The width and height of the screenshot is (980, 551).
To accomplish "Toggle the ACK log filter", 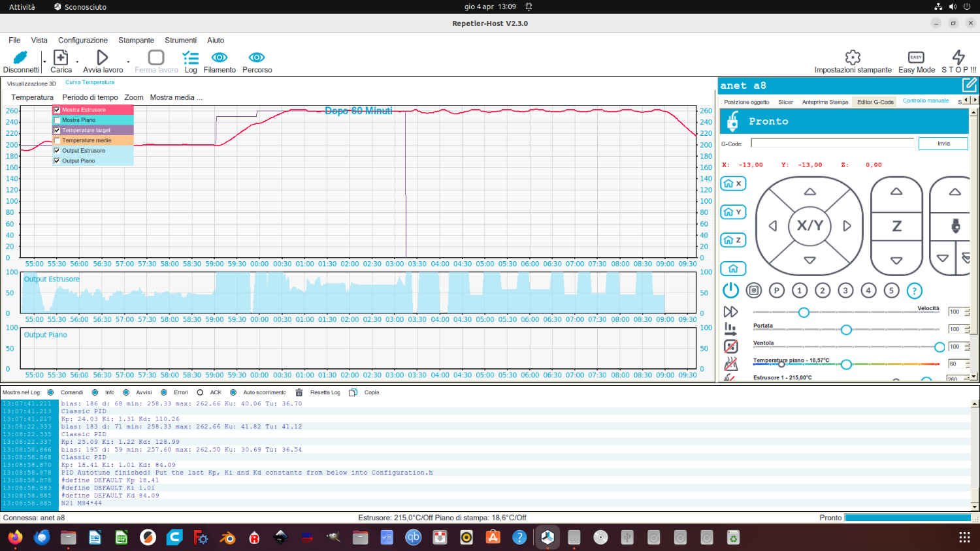I will pyautogui.click(x=201, y=393).
